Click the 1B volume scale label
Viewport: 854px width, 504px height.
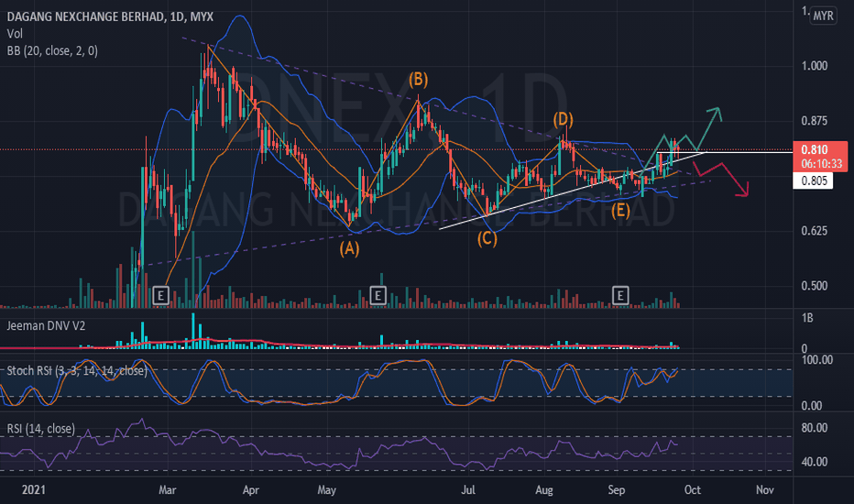pyautogui.click(x=807, y=317)
